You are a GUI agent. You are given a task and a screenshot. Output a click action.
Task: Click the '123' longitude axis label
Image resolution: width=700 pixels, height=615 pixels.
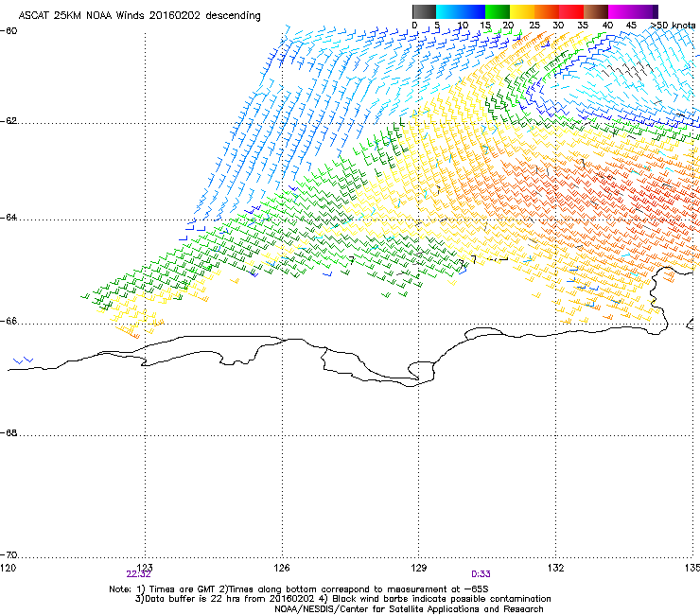145,567
